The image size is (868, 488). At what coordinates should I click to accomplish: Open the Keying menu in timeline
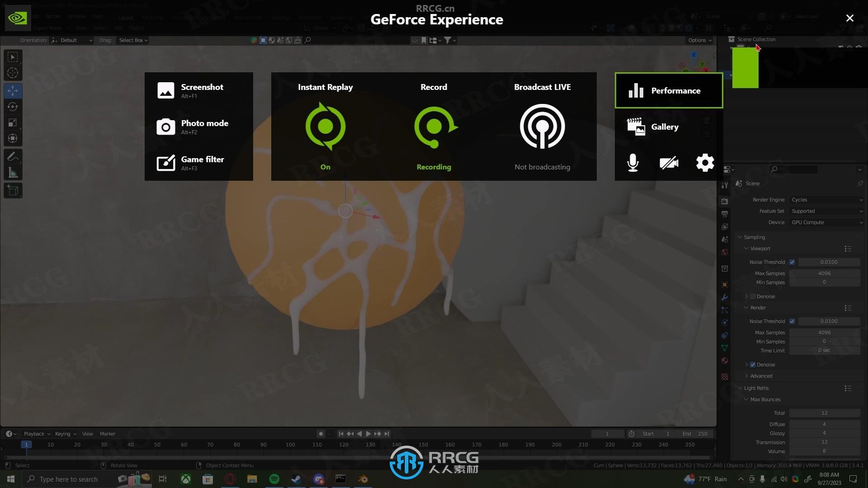[x=65, y=434]
